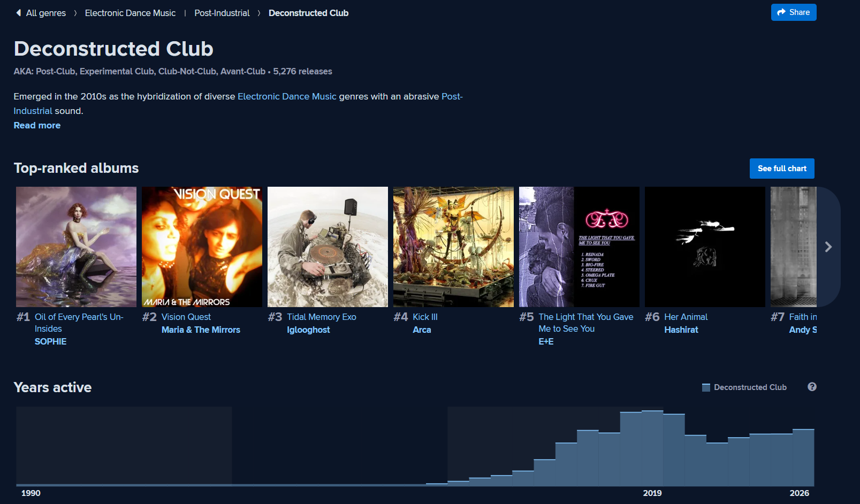Open artist Andy S

pyautogui.click(x=803, y=330)
